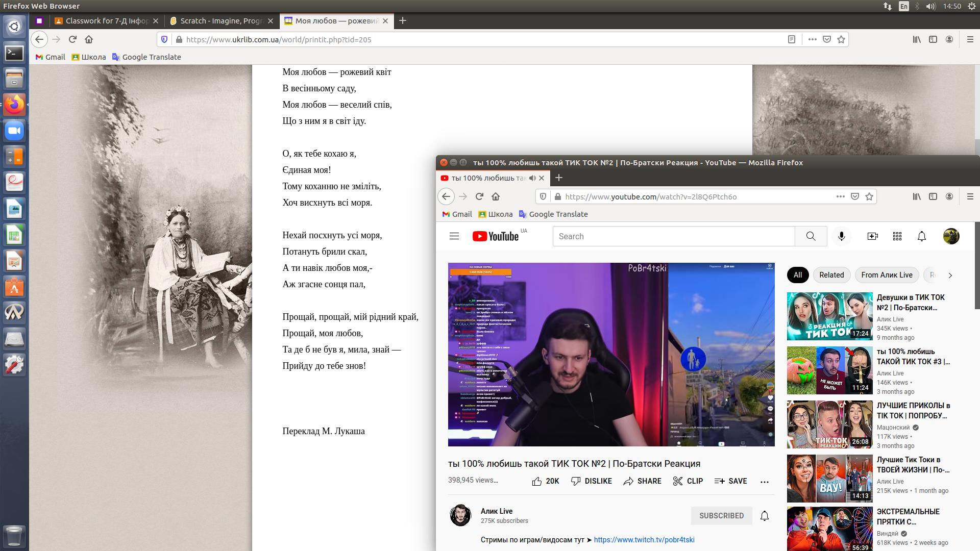Click the YouTube create video icon
This screenshot has height=551, width=980.
873,236
